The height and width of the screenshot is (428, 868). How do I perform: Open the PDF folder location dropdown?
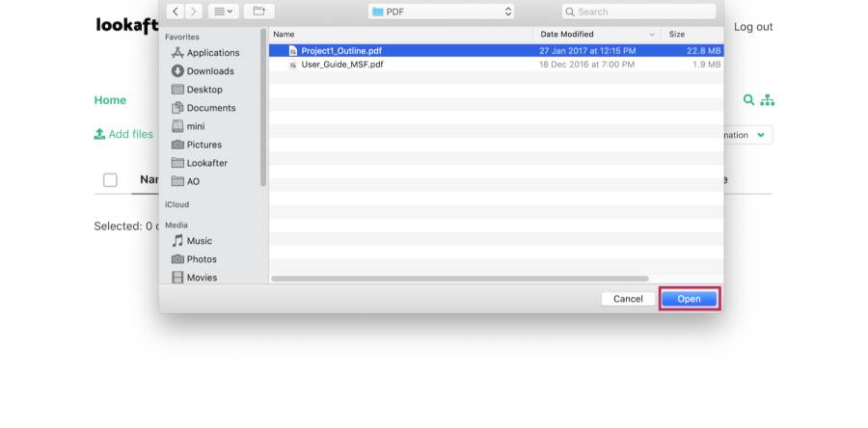pyautogui.click(x=441, y=12)
